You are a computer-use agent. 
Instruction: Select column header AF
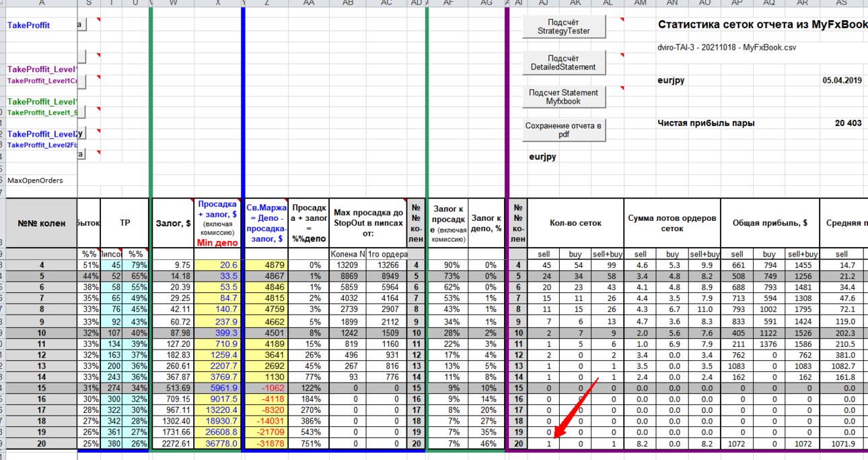(449, 3)
